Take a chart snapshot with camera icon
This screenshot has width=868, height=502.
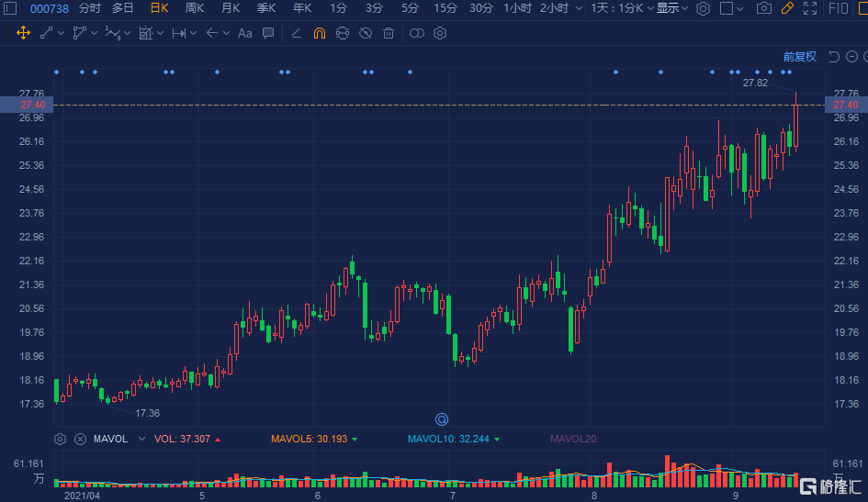(x=764, y=8)
